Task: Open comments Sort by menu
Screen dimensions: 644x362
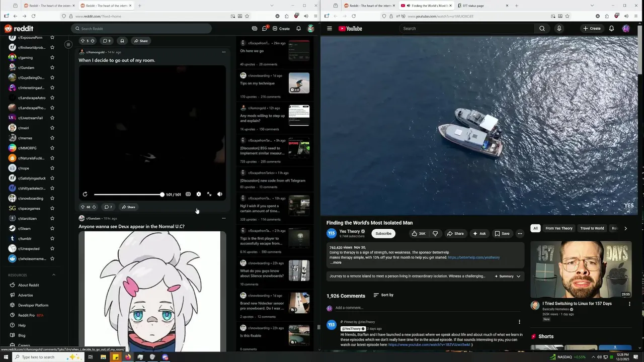Action: tap(383, 295)
